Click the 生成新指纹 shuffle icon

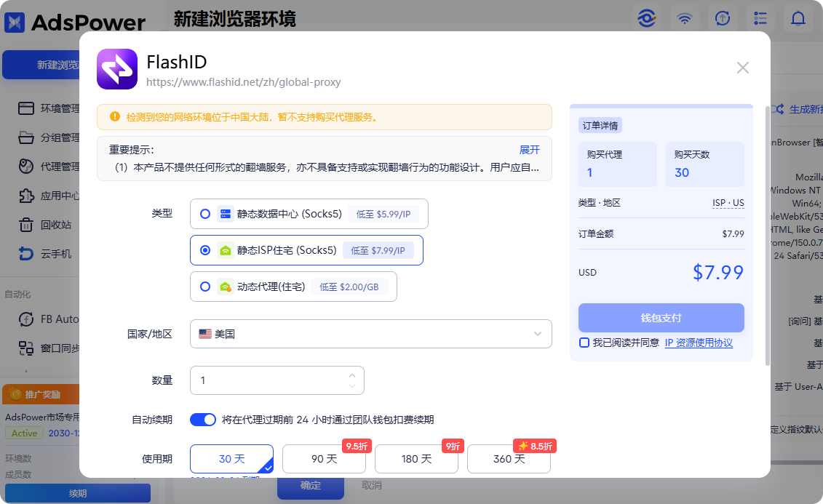777,109
